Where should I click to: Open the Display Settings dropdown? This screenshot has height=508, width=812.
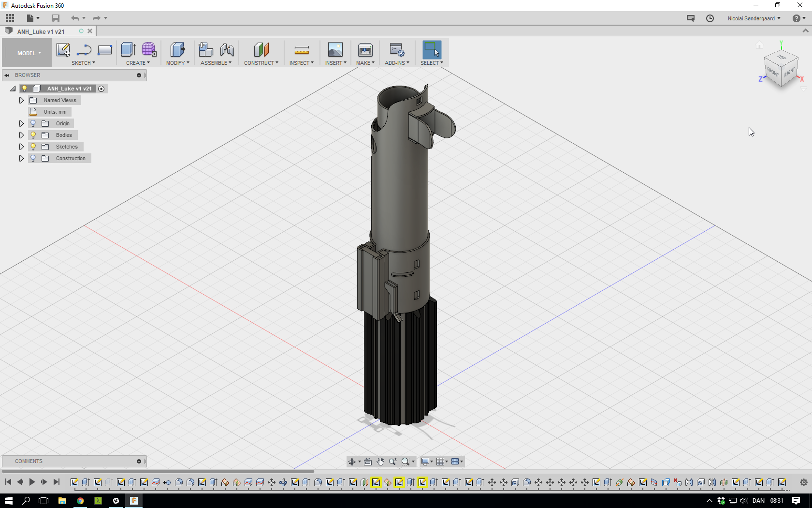click(427, 462)
